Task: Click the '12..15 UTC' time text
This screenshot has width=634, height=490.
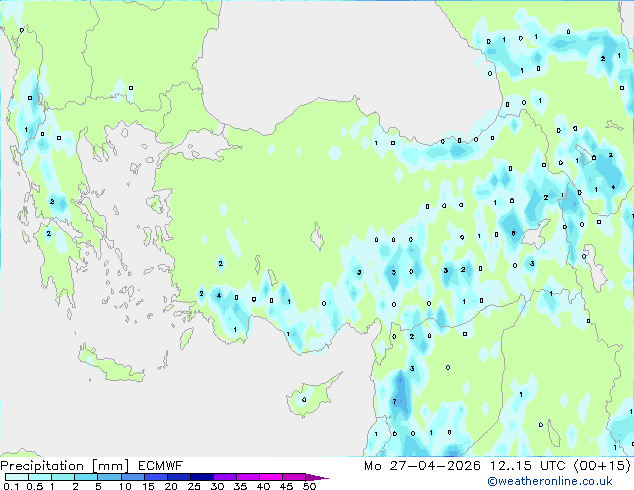Action: click(x=527, y=466)
